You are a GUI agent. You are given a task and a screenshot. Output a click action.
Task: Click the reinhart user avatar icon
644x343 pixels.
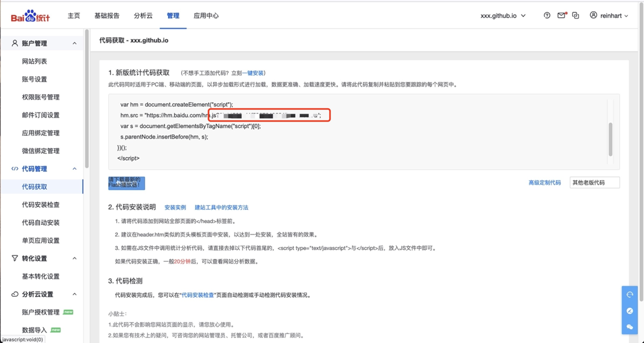(593, 16)
